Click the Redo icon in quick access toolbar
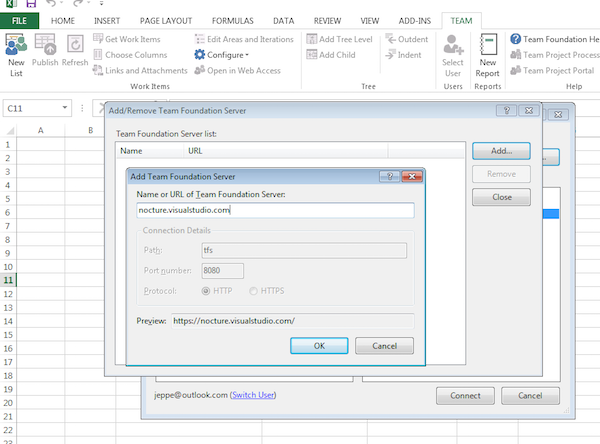 [x=78, y=3]
